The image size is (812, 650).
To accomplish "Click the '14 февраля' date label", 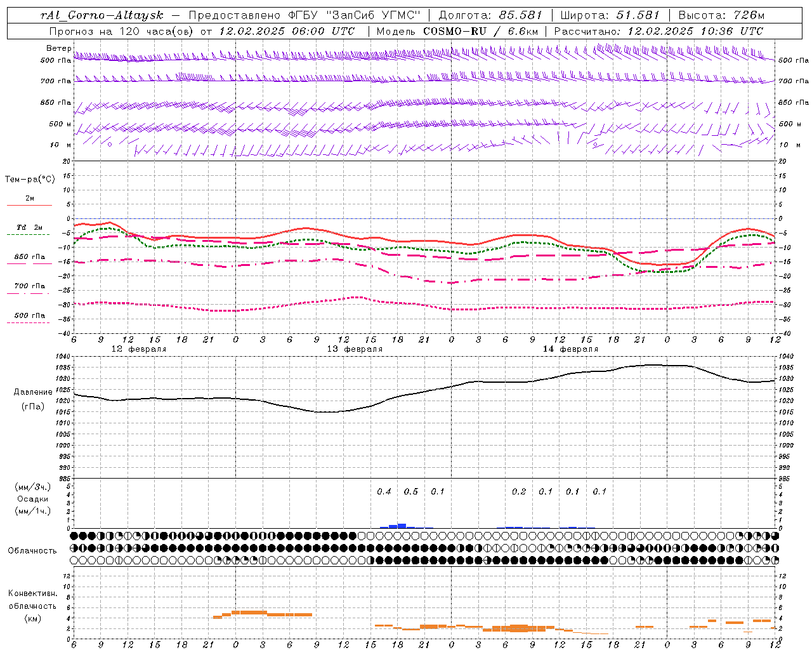I will (570, 348).
